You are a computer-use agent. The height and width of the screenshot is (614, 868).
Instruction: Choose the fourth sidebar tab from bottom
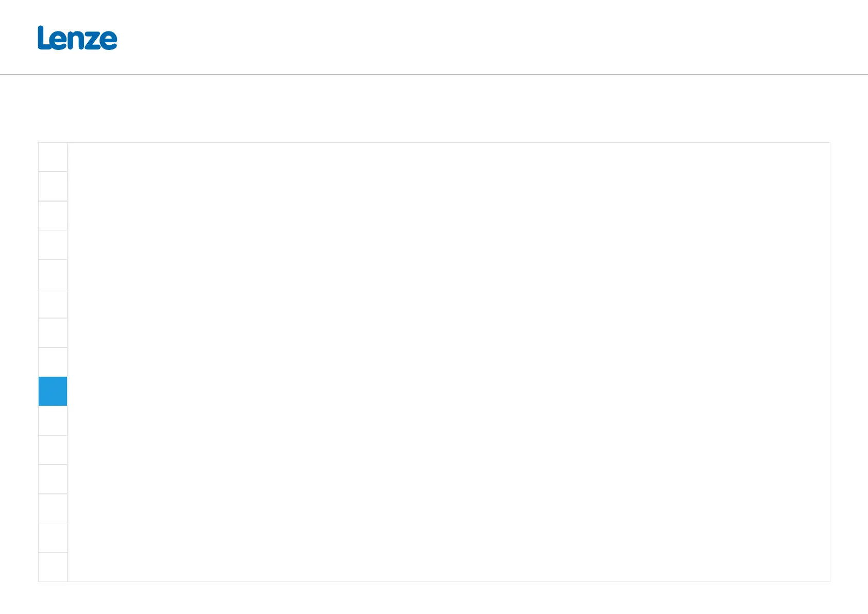53,479
